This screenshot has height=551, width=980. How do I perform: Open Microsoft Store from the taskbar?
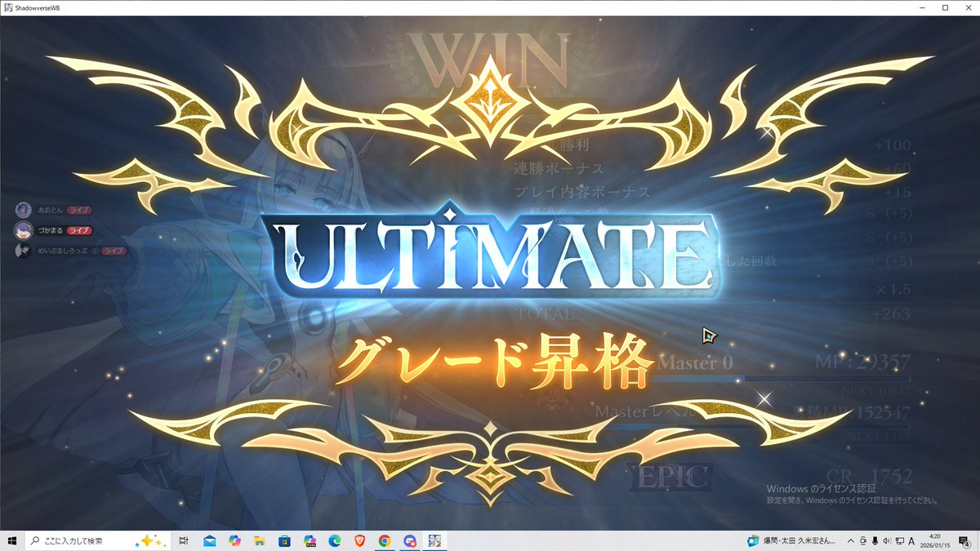pyautogui.click(x=284, y=541)
